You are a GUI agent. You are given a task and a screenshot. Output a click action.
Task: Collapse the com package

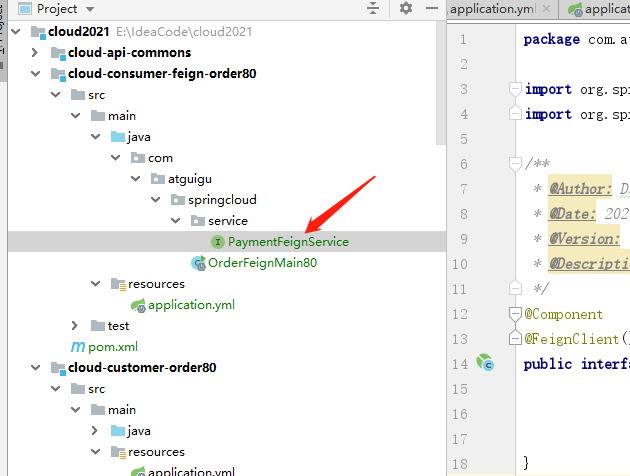[x=116, y=157]
